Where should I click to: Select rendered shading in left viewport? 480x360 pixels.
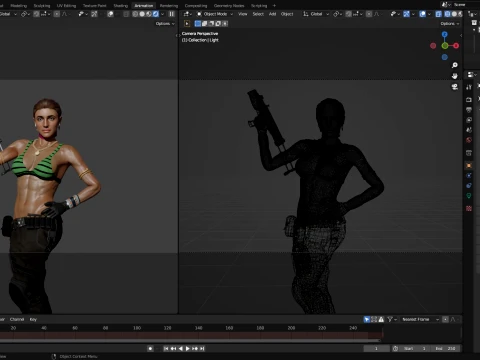pyautogui.click(x=156, y=14)
